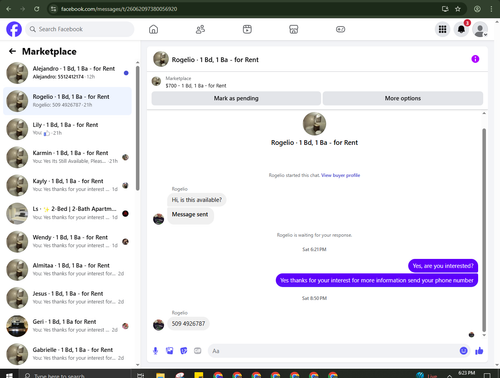Open the account profile menu
Screen dimensions: 500x378
coord(480,29)
